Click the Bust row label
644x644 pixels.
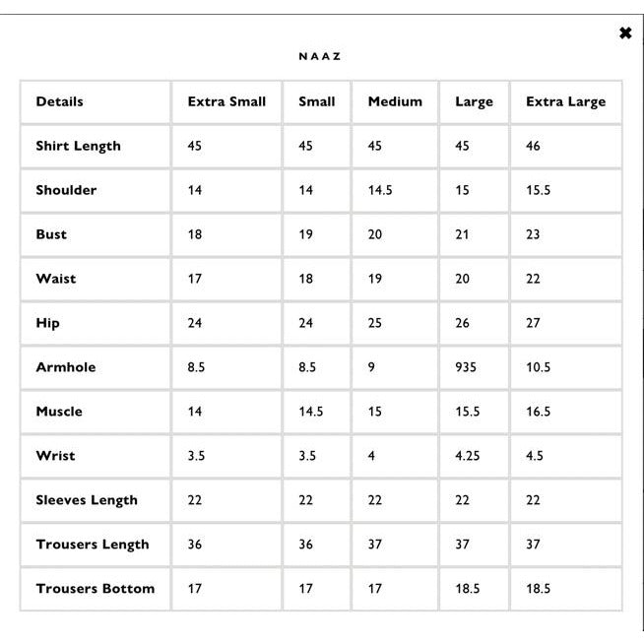(51, 234)
